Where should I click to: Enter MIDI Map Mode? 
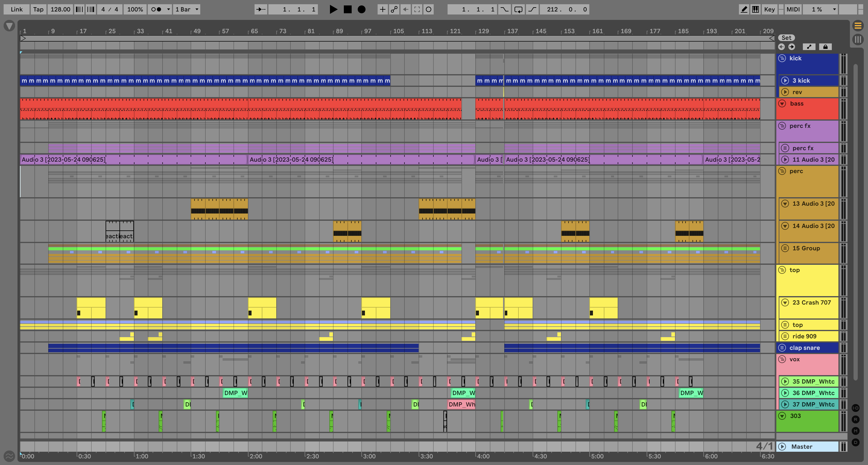[793, 9]
